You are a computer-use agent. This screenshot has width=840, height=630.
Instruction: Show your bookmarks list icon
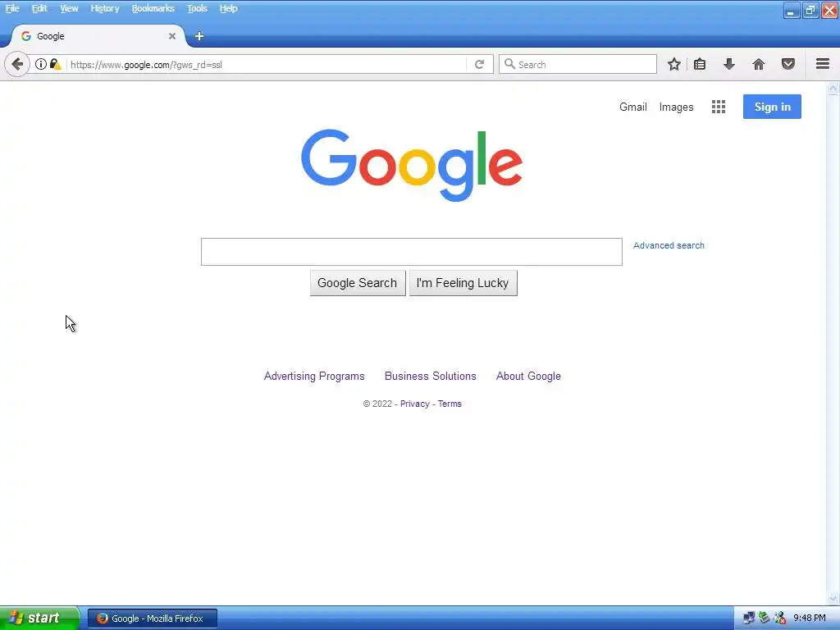[x=700, y=65]
